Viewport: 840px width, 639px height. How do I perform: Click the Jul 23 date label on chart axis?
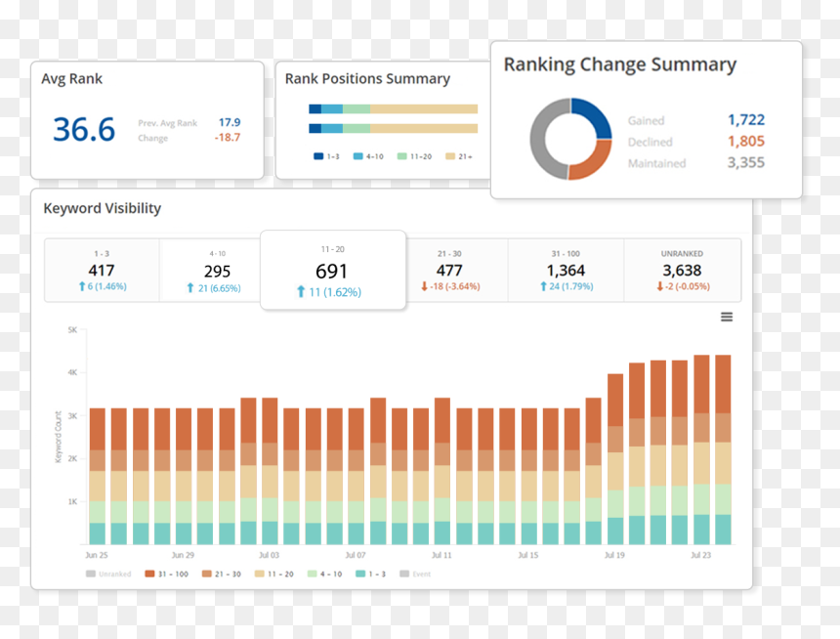pos(700,555)
